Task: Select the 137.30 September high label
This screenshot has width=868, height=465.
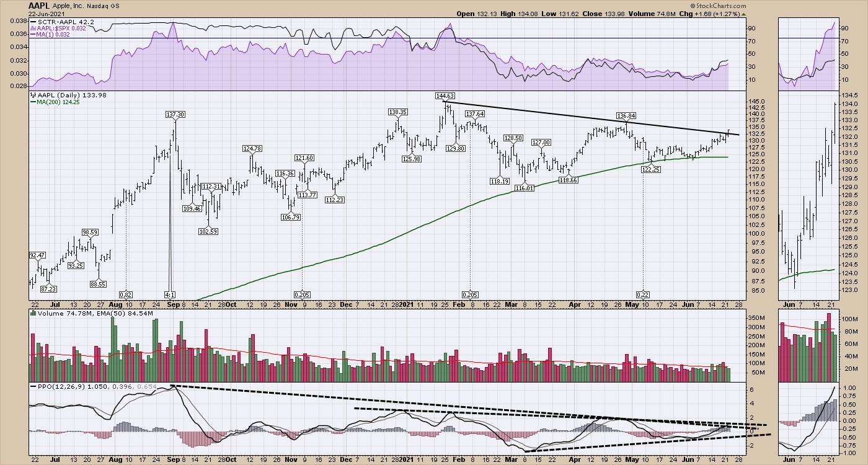Action: pos(175,115)
